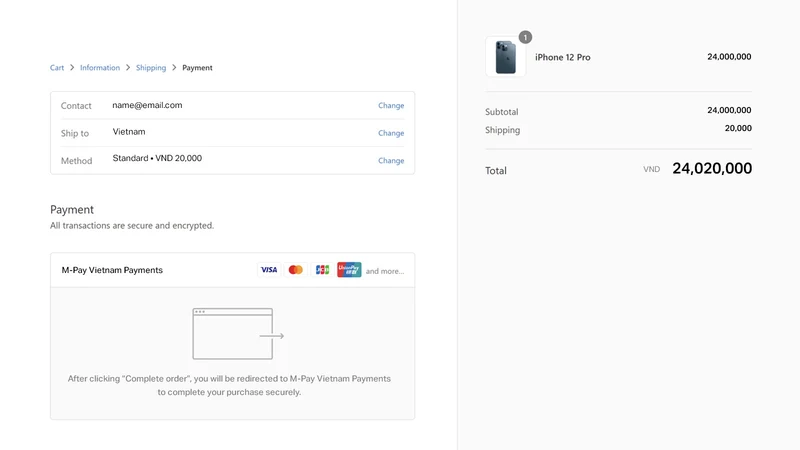
Task: Change the Contact email
Action: pyautogui.click(x=391, y=105)
